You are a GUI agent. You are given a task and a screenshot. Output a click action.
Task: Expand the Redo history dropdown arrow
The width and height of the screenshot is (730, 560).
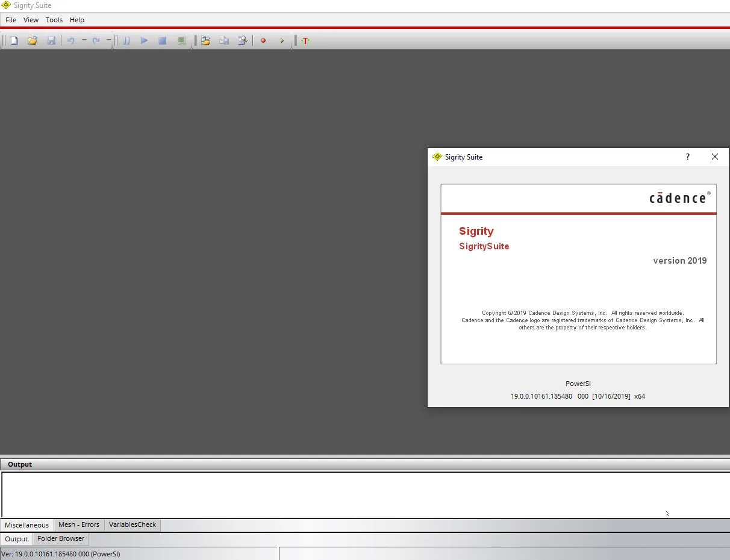108,40
